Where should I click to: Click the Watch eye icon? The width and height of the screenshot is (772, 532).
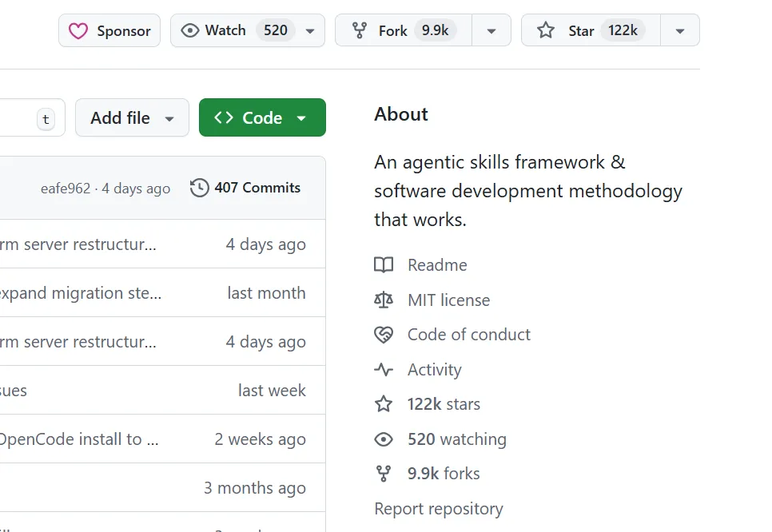[x=189, y=31]
